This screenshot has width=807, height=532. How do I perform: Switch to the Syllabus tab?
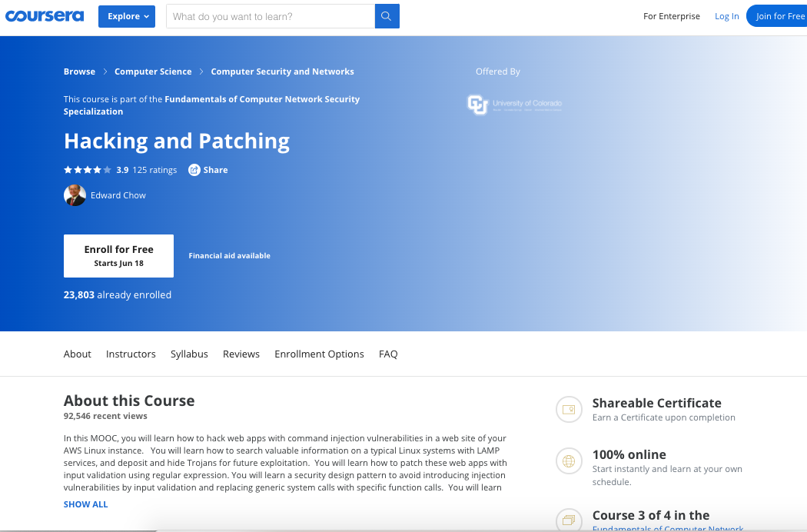click(189, 354)
